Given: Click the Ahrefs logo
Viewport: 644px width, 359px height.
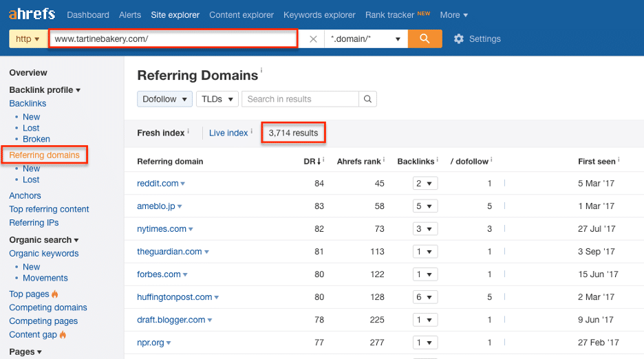Looking at the screenshot, I should (32, 14).
